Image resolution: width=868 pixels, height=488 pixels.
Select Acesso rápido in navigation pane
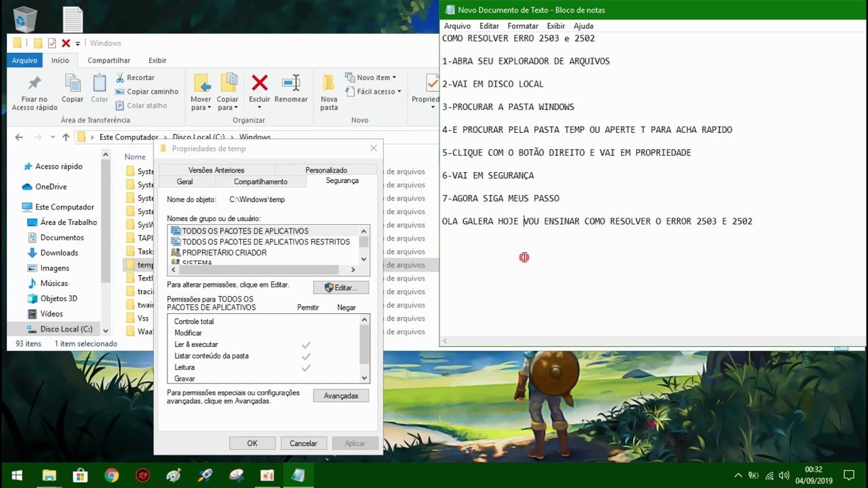point(58,167)
